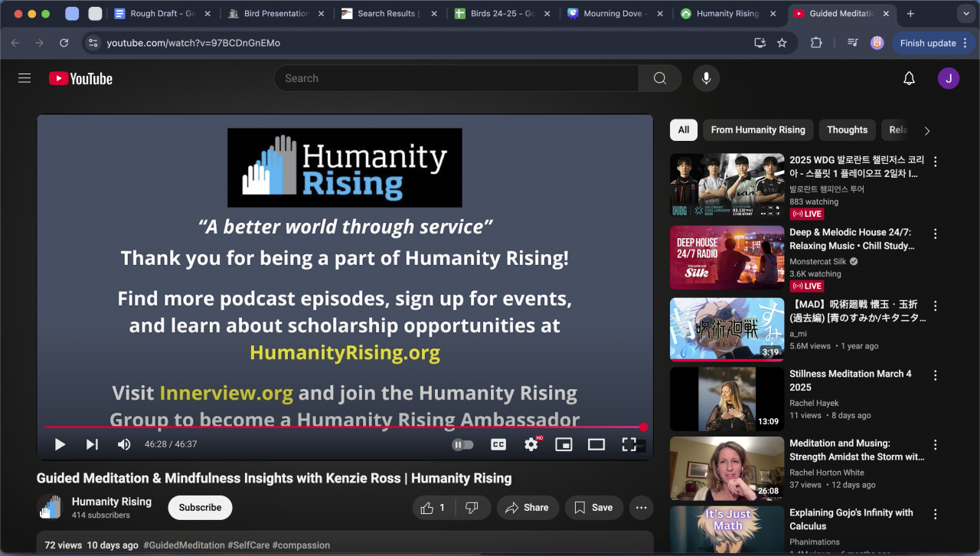Switch to the Rough Draft tab
Image resolution: width=980 pixels, height=556 pixels.
tap(162, 14)
